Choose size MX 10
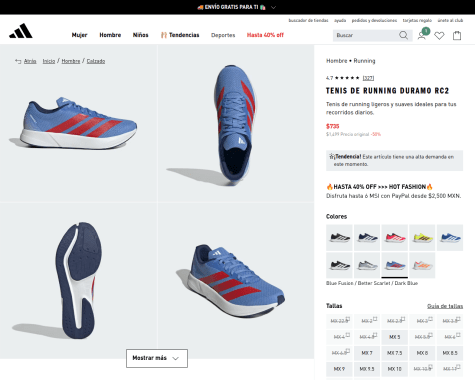The image size is (475, 380). (395, 369)
